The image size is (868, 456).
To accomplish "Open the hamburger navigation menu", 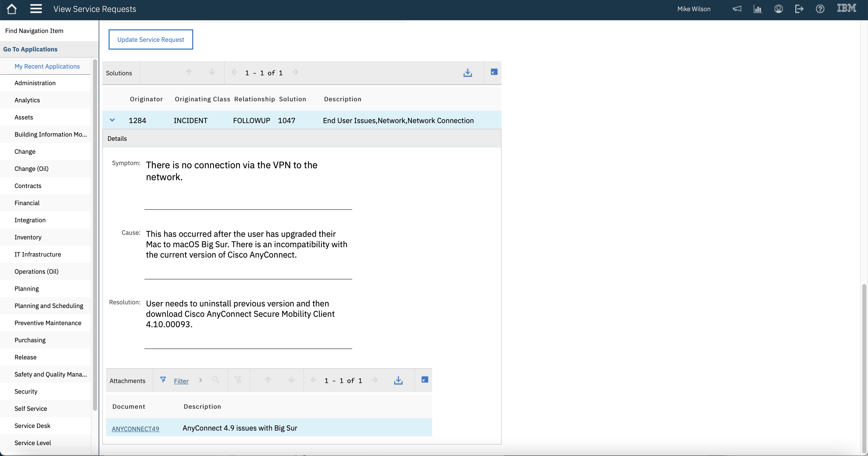I will point(36,9).
